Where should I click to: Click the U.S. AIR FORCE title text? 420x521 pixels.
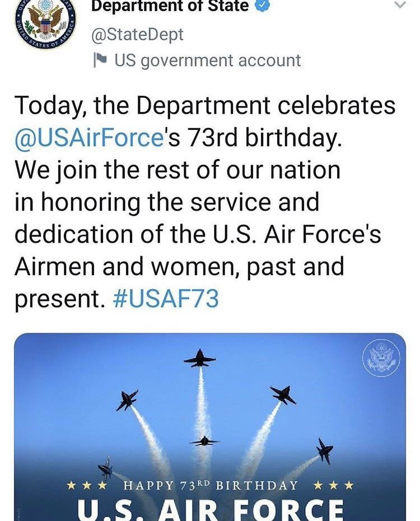click(x=211, y=510)
